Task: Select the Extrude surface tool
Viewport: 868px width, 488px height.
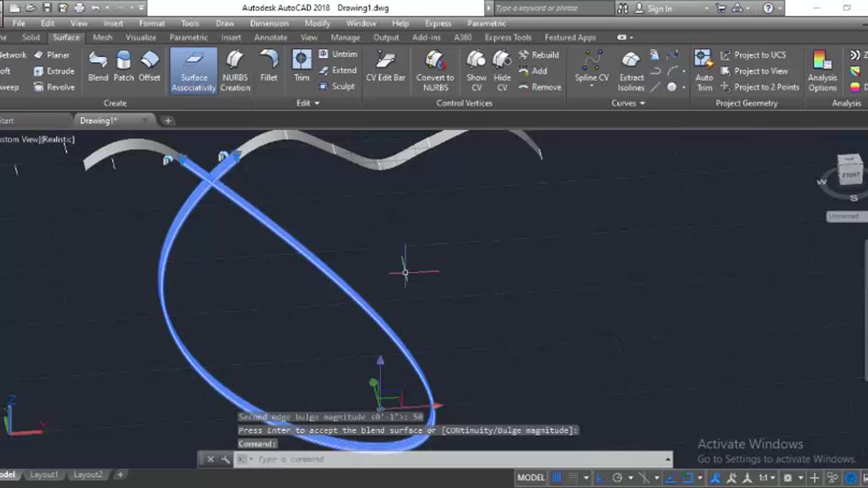Action: [x=54, y=71]
